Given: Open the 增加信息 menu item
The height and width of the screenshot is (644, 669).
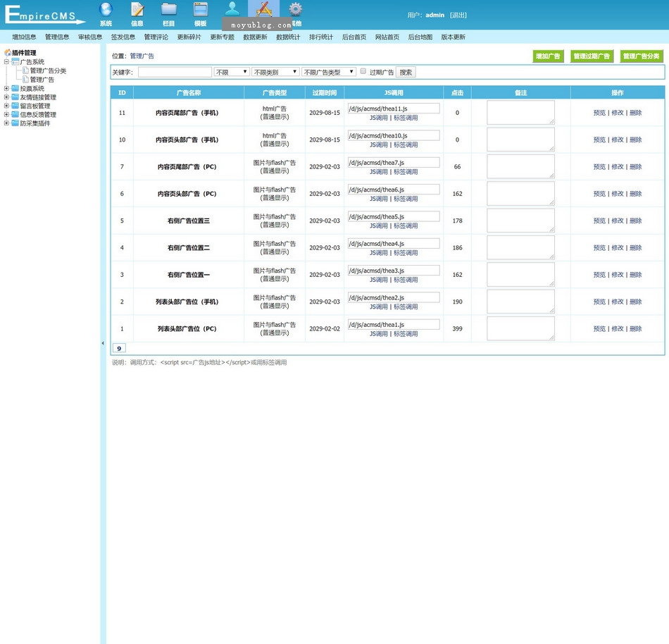Looking at the screenshot, I should (x=24, y=37).
